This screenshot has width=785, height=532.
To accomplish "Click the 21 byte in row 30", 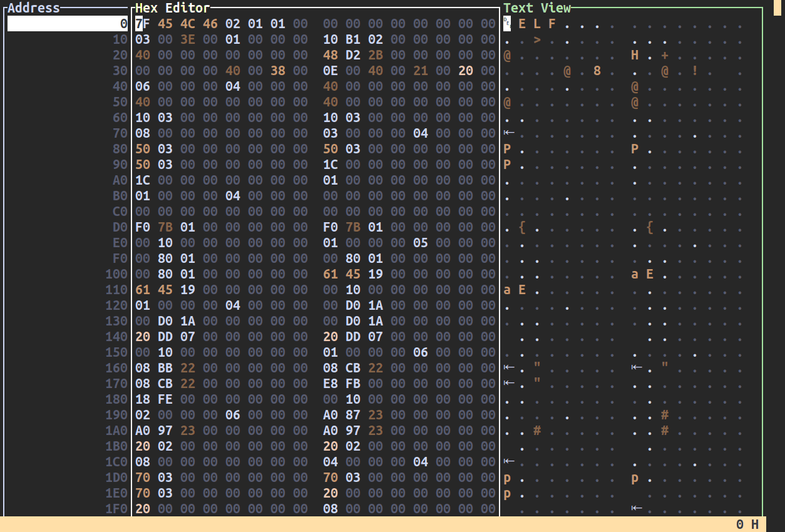I will 421,71.
